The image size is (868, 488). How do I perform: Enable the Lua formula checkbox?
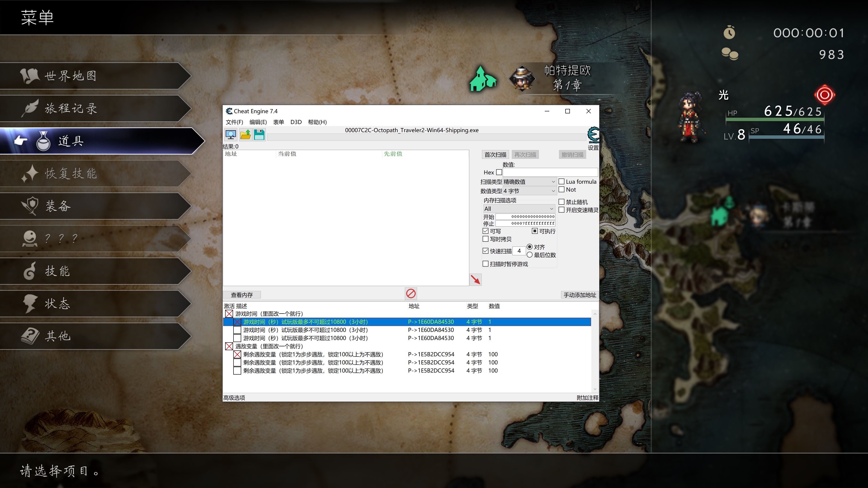(x=561, y=181)
